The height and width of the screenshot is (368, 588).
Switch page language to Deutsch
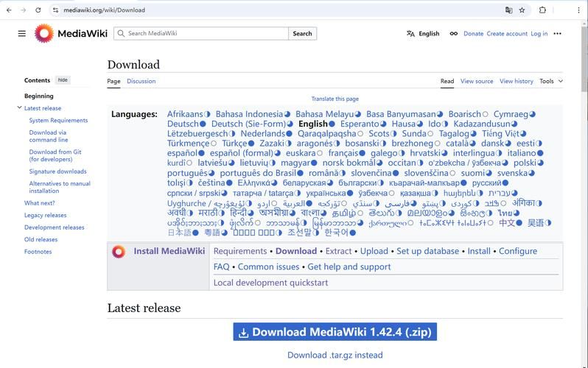click(183, 124)
